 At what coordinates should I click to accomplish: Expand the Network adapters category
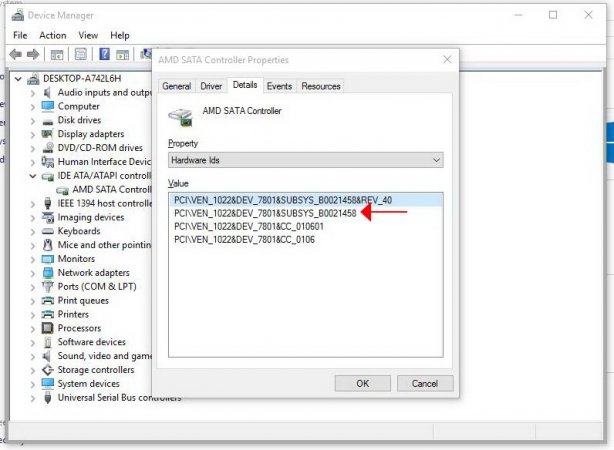click(33, 273)
